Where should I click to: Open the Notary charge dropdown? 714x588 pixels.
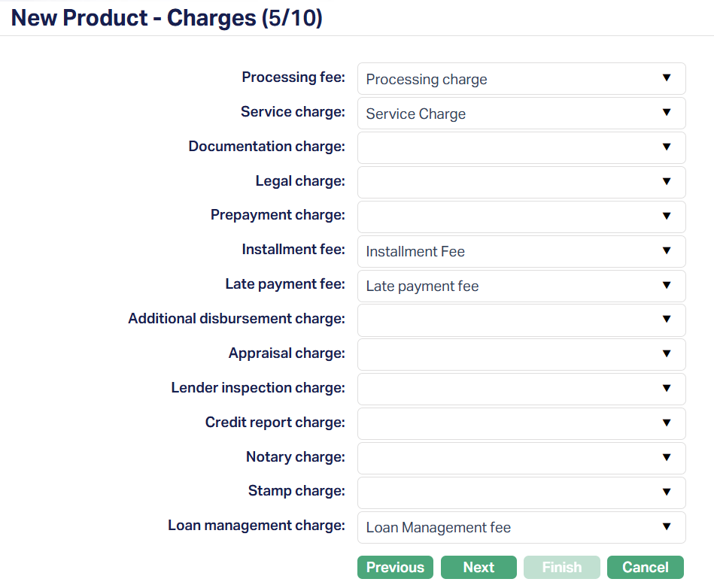(521, 458)
